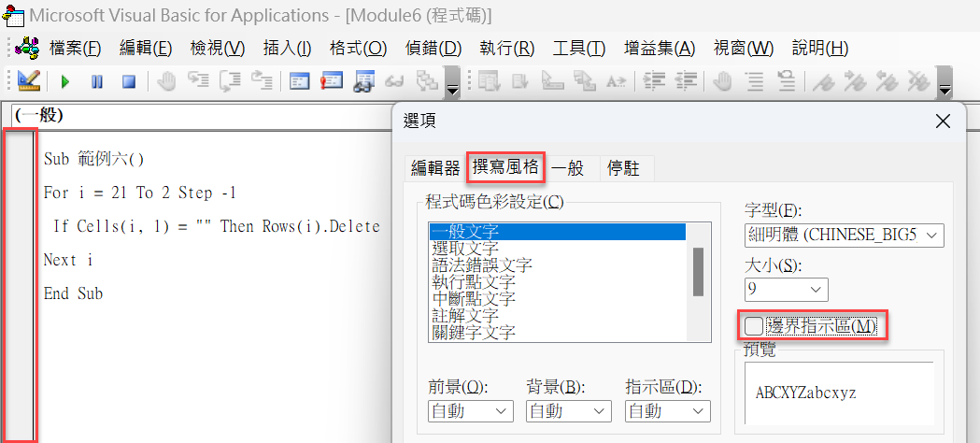
Task: Select 語法錯誤文字 in color list
Action: pyautogui.click(x=558, y=265)
